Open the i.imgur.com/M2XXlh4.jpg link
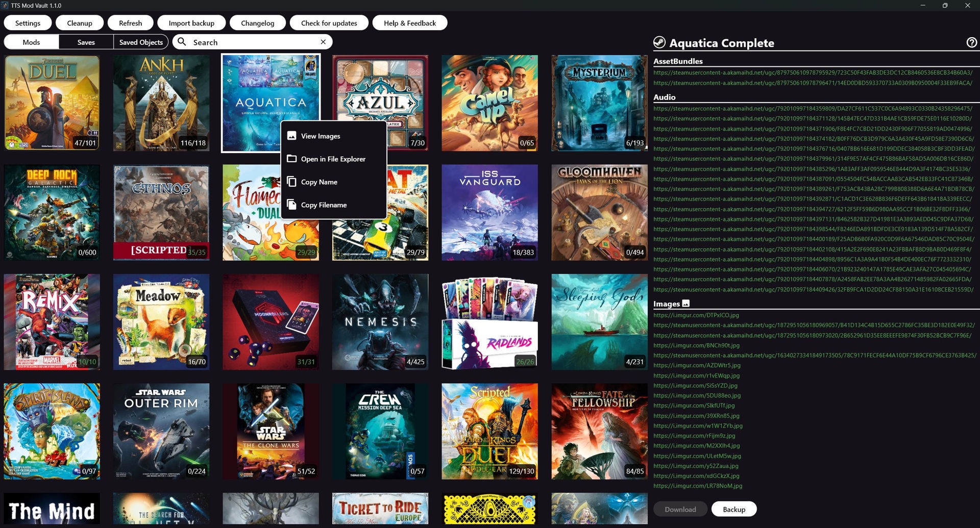Viewport: 980px width, 528px height. 696,445
